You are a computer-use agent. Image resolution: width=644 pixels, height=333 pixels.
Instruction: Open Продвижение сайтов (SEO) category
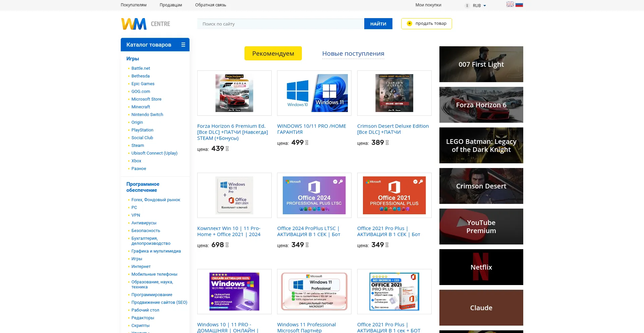(159, 302)
